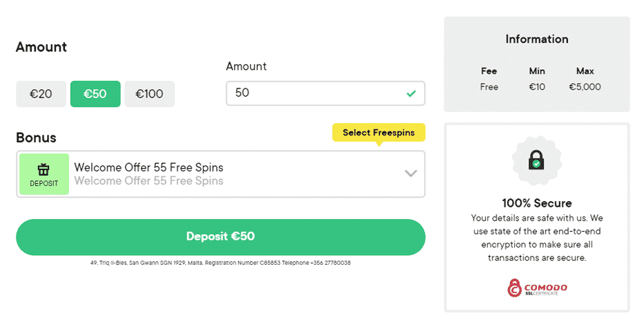Viewport: 644px width, 318px height.
Task: Click the Comodo SSL certificate logo
Action: coord(537,288)
